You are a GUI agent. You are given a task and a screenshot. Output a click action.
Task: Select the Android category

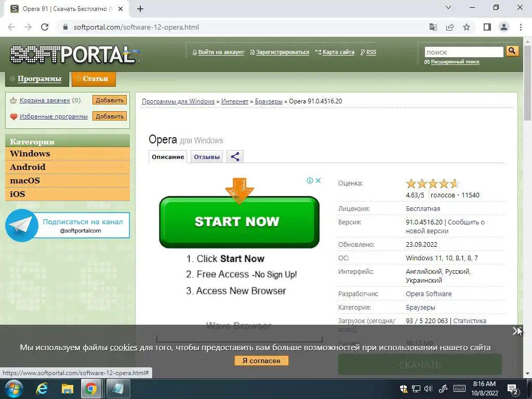point(68,167)
